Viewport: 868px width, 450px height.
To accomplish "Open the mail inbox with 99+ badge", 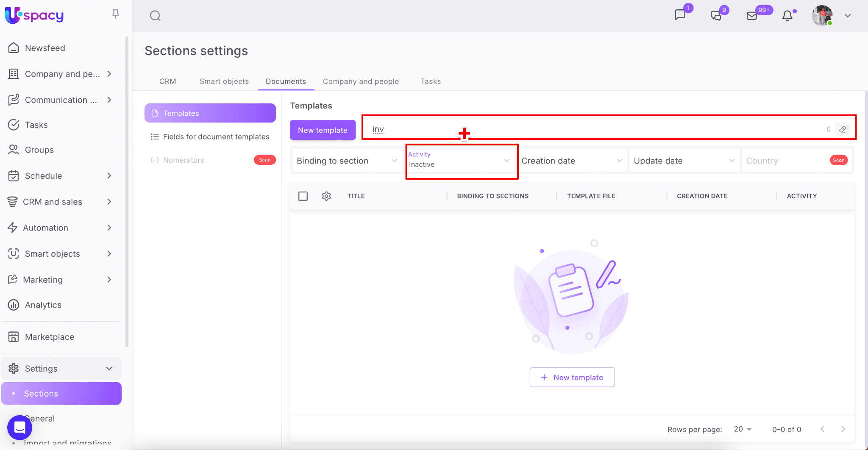I will (752, 16).
